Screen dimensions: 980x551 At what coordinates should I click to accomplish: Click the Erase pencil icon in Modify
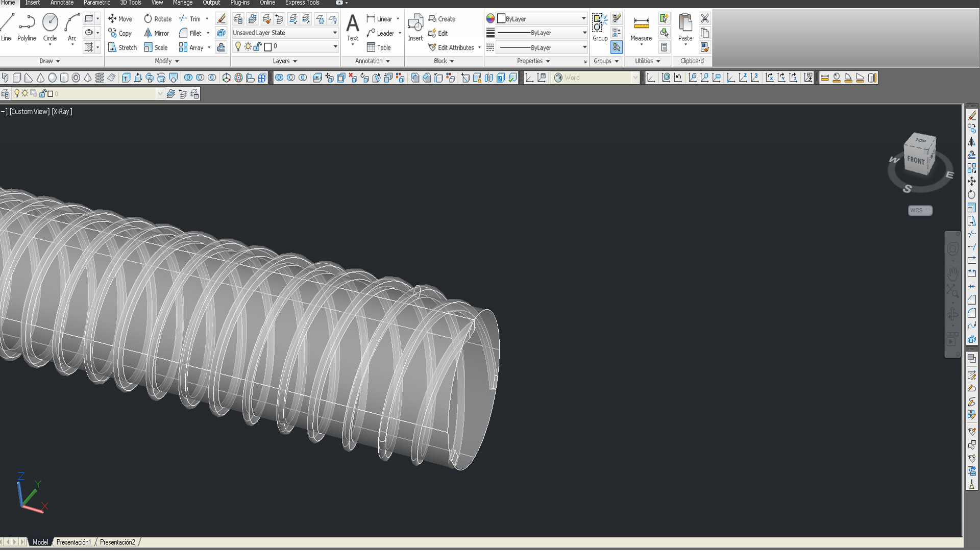pos(221,18)
